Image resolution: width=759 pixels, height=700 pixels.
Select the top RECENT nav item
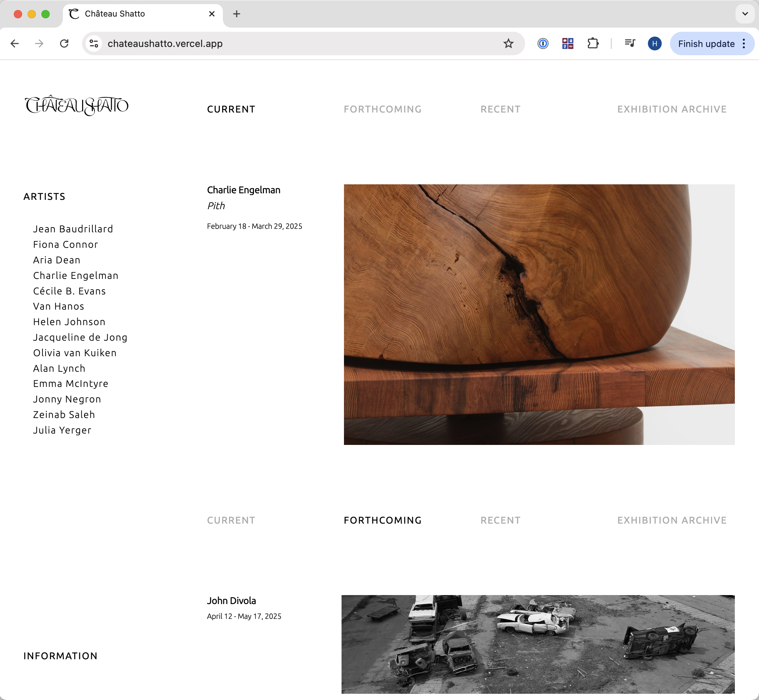501,109
